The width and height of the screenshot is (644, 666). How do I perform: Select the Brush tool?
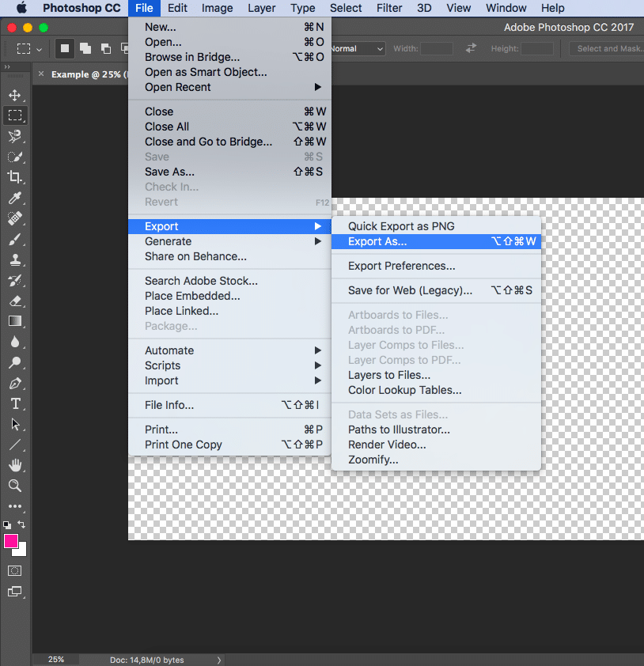pos(16,239)
